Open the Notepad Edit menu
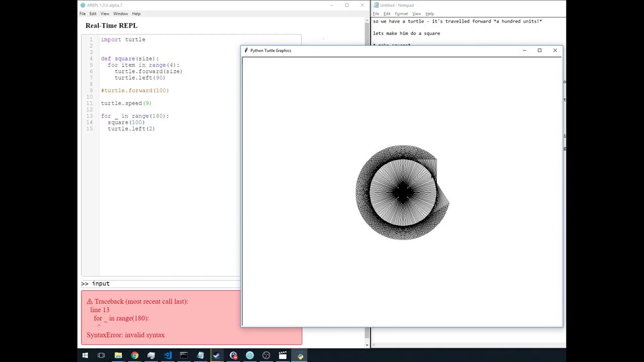The height and width of the screenshot is (362, 644). coord(387,14)
